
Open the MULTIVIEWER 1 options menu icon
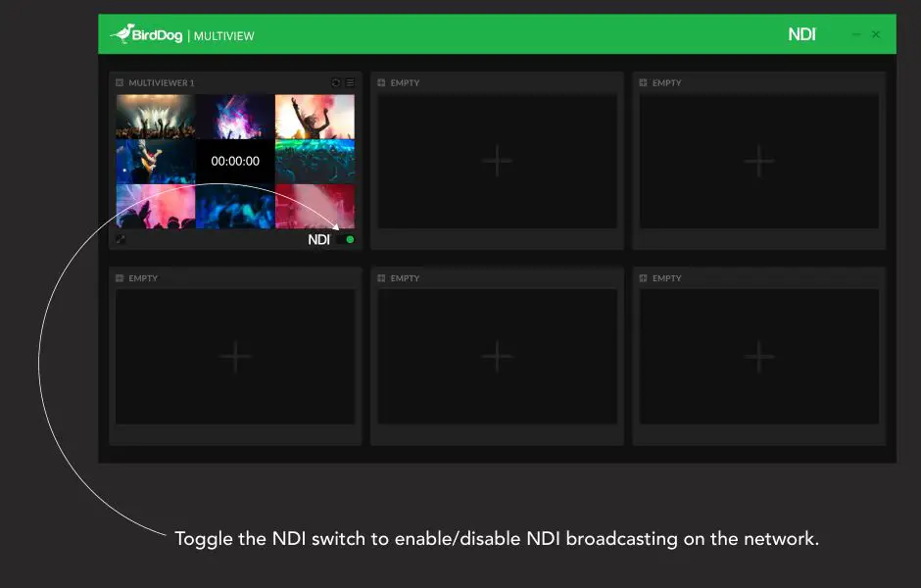click(350, 82)
